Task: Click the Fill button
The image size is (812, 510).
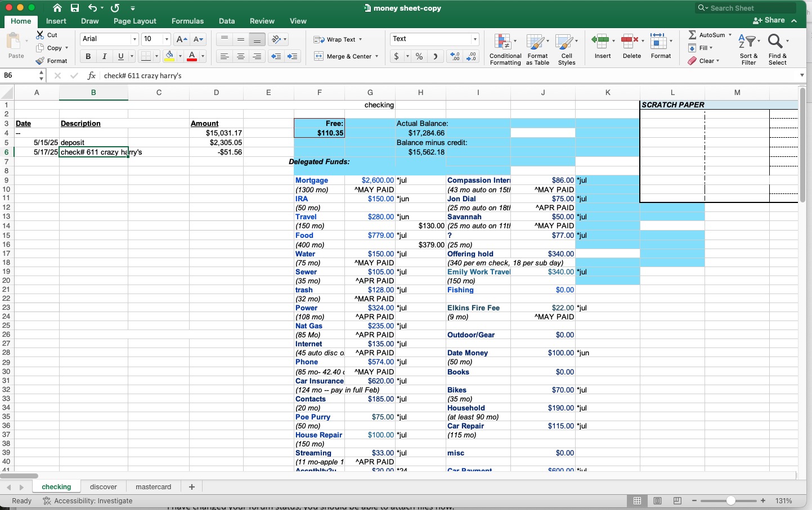Action: pos(700,48)
